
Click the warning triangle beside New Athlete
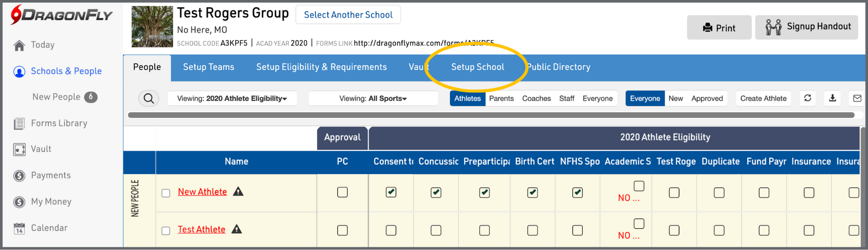point(238,192)
